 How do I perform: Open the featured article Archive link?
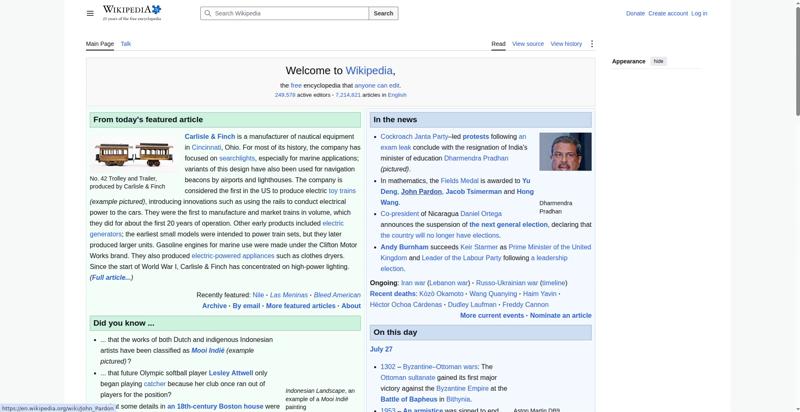214,306
